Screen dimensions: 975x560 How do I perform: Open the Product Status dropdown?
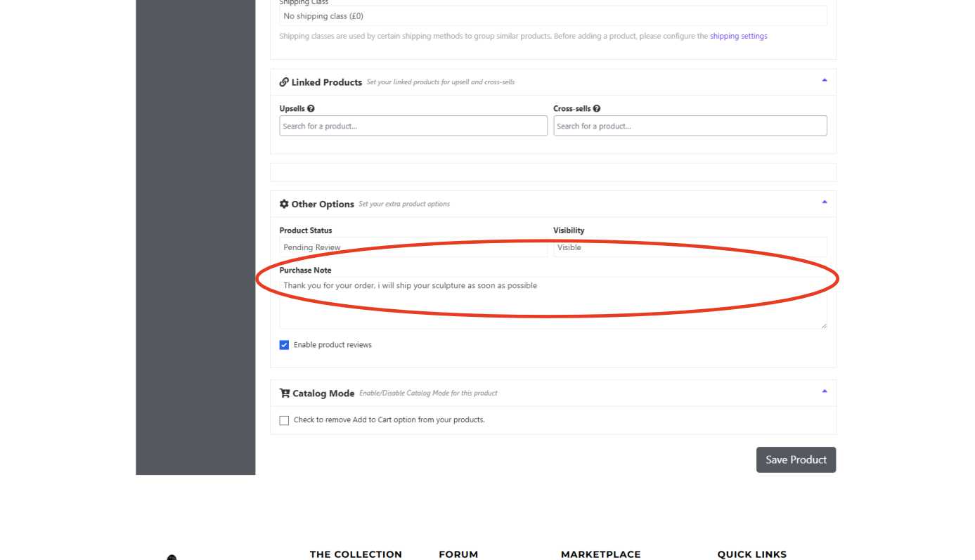pyautogui.click(x=413, y=247)
